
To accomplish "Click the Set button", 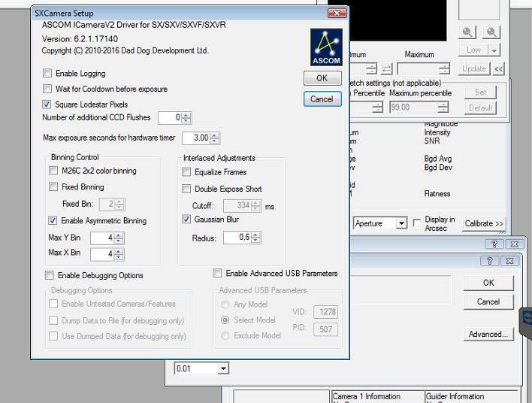I will (x=480, y=92).
